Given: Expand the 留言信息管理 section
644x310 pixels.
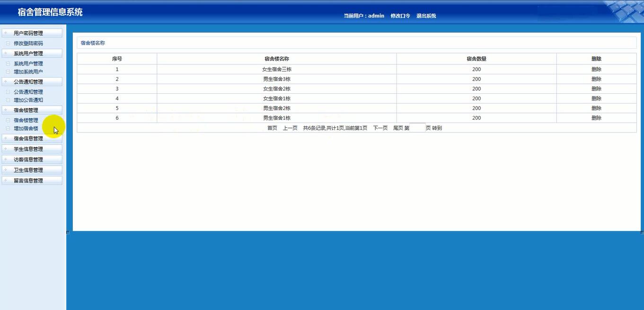Looking at the screenshot, I should (x=32, y=180).
